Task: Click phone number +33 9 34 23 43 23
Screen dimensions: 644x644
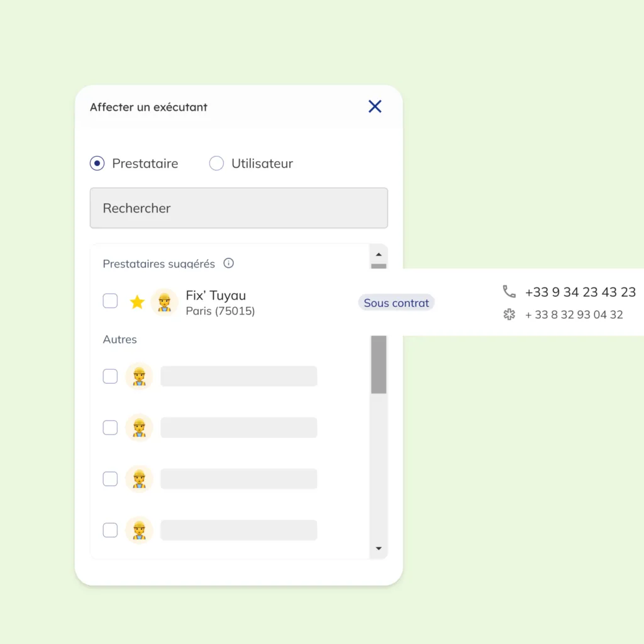Action: 580,292
